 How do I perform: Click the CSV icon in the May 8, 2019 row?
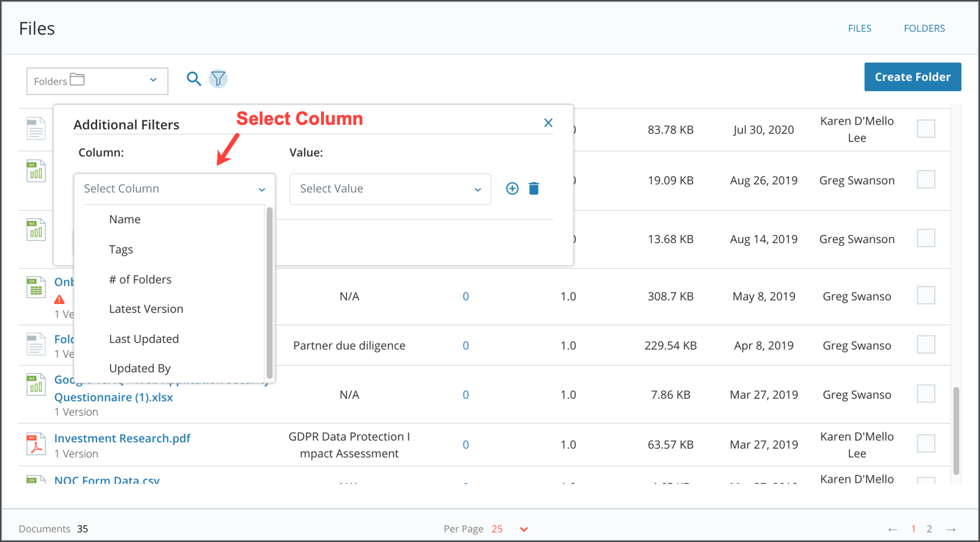coord(36,288)
